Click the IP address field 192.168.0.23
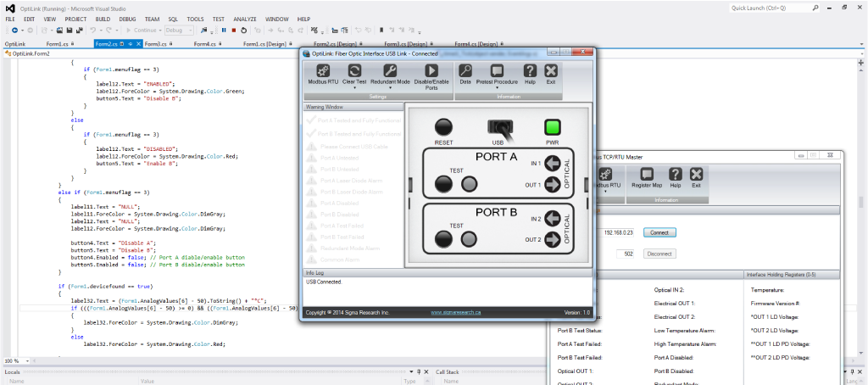 (x=615, y=232)
